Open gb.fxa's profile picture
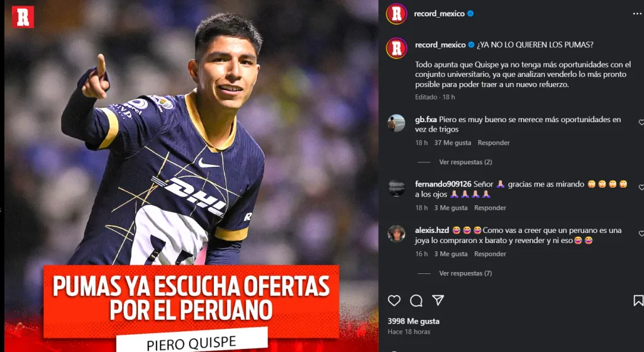The height and width of the screenshot is (352, 644). 396,123
